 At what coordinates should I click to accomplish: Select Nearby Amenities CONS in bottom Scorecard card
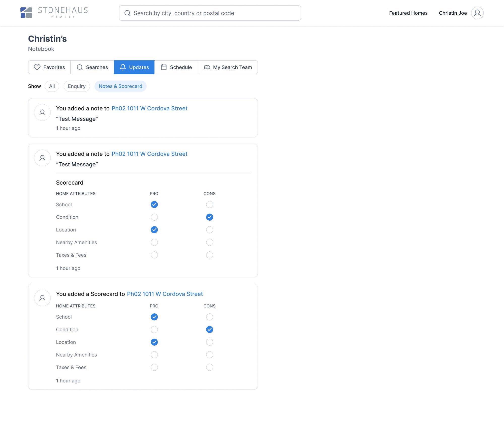(x=209, y=355)
